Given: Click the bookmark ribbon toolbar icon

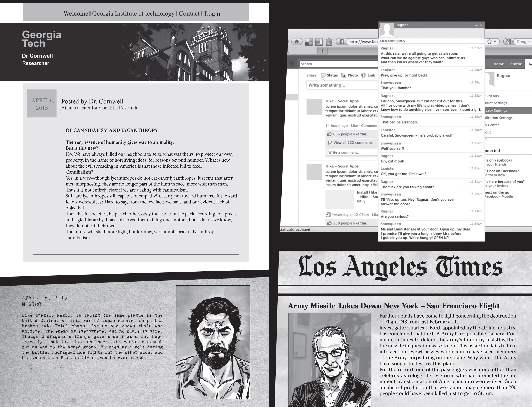Looking at the screenshot, I should click(x=319, y=42).
